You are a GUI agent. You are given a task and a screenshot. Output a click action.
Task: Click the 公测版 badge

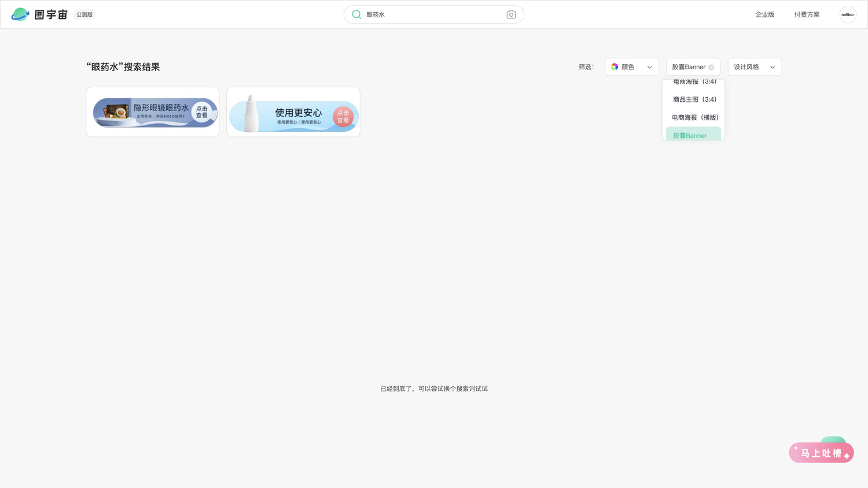[x=84, y=14]
